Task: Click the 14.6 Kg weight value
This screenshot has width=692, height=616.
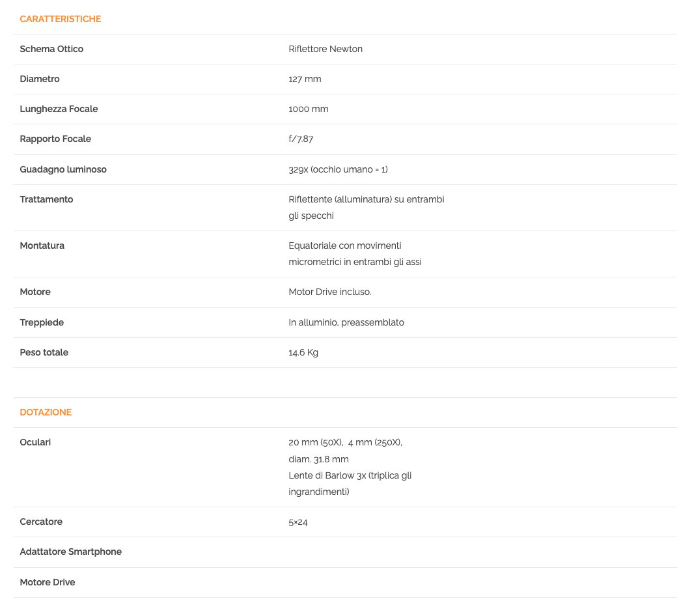Action: click(303, 352)
